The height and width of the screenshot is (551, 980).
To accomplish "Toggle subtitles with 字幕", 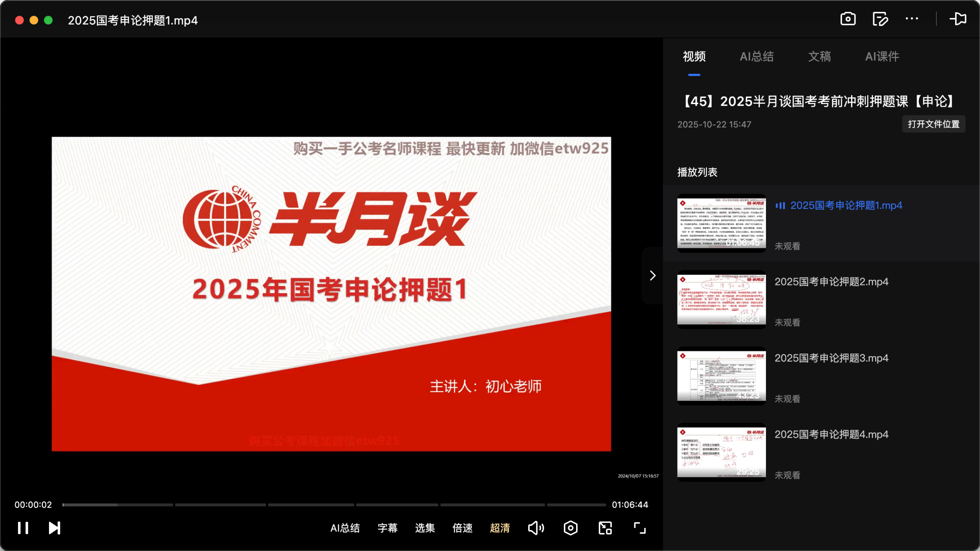I will [387, 528].
